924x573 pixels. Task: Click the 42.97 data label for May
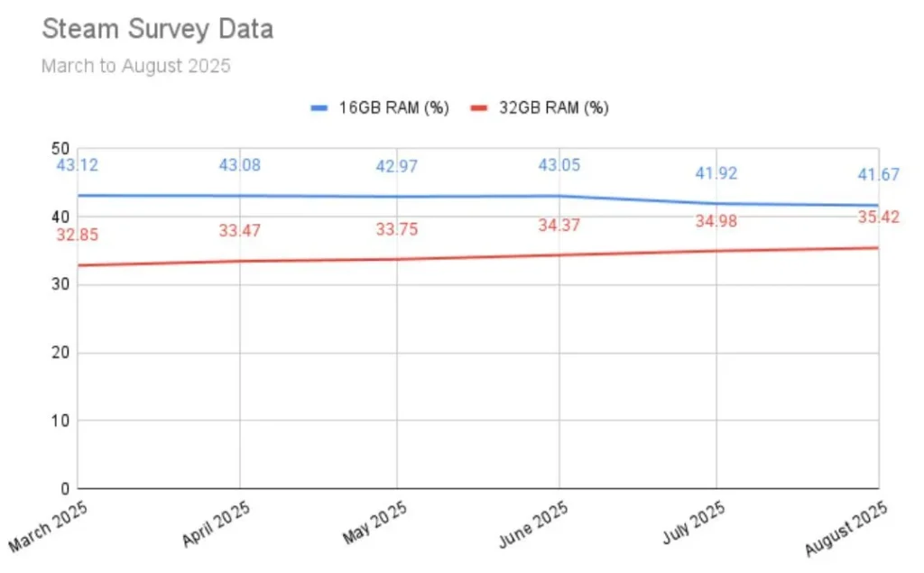click(x=397, y=167)
